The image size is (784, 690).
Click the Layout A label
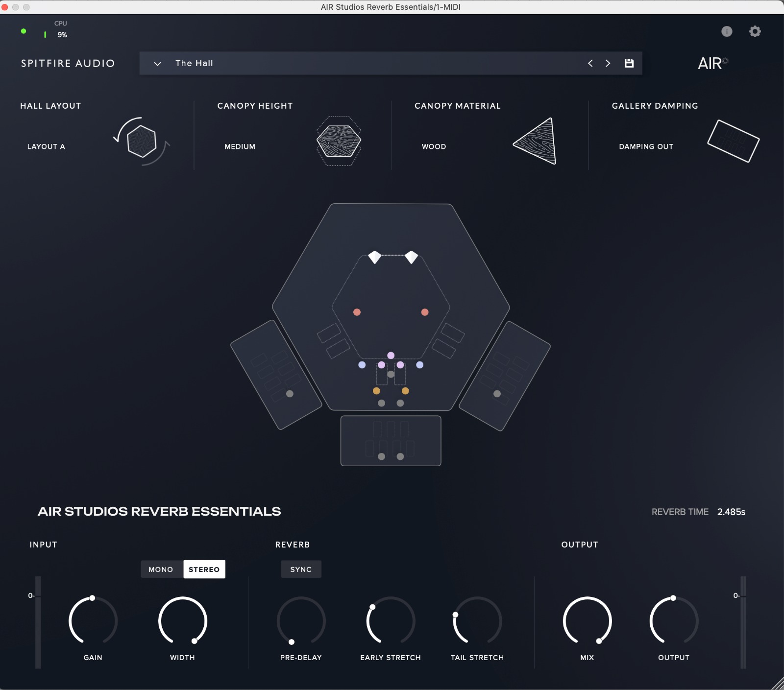46,146
